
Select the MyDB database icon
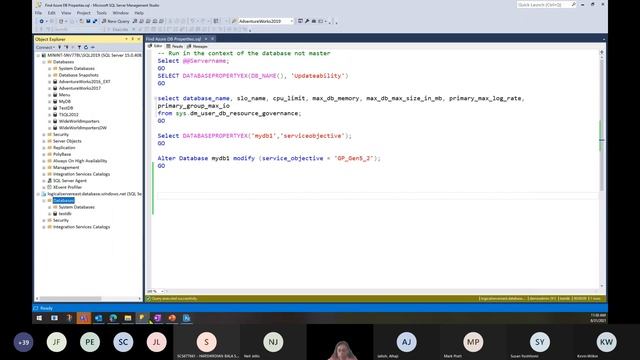point(55,101)
